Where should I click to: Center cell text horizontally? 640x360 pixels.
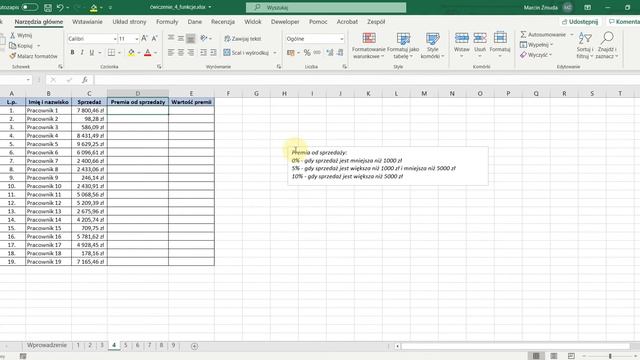point(180,53)
